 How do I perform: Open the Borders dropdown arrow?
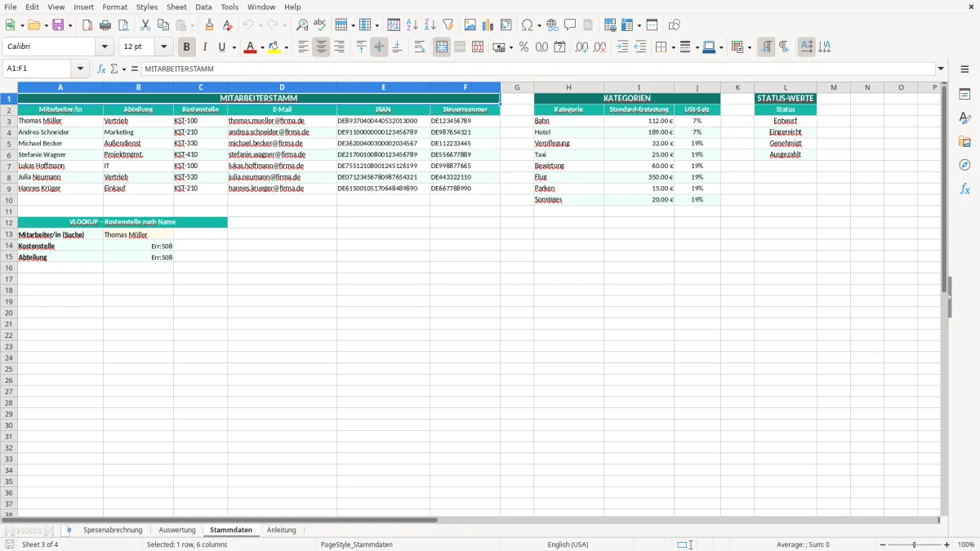pos(673,47)
